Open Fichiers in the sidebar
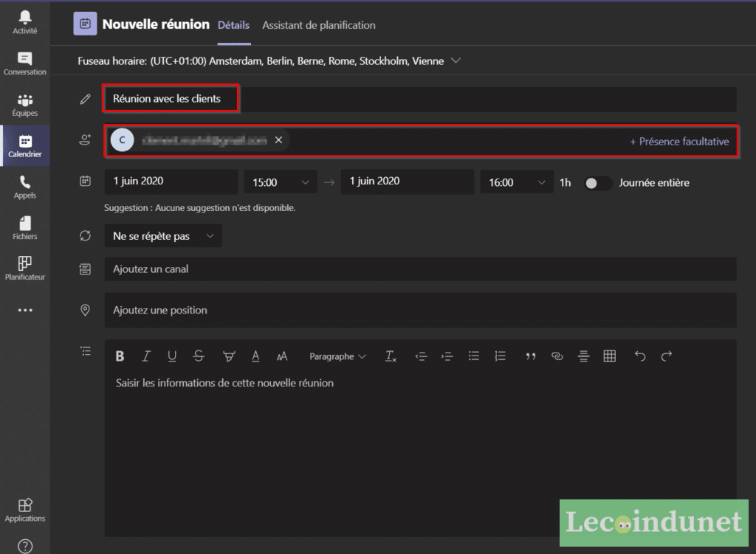The width and height of the screenshot is (756, 554). 24,228
